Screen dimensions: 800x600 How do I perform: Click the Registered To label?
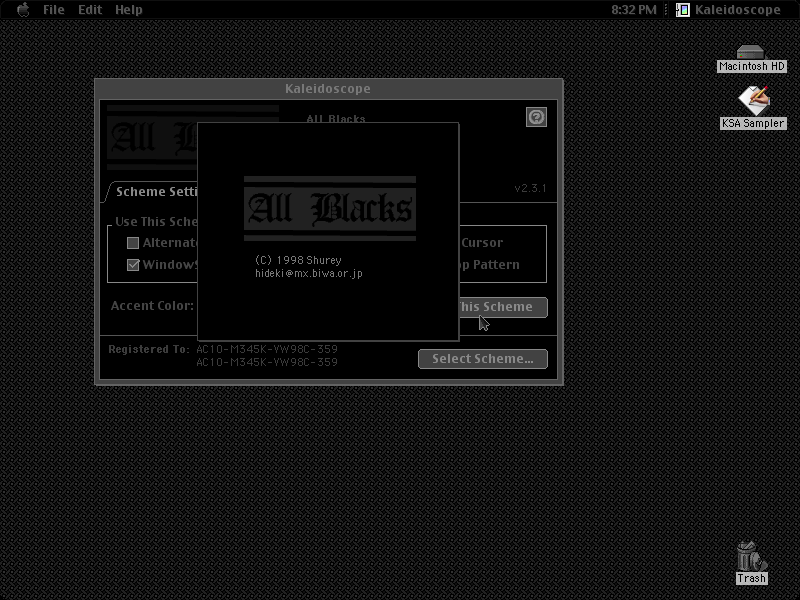[148, 349]
